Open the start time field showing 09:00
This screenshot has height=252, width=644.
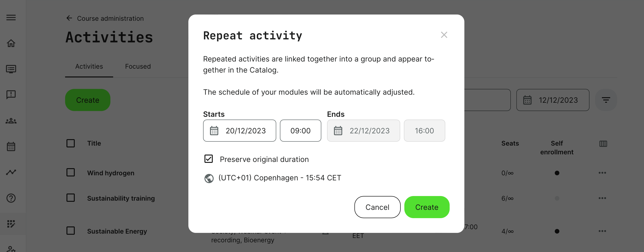300,131
